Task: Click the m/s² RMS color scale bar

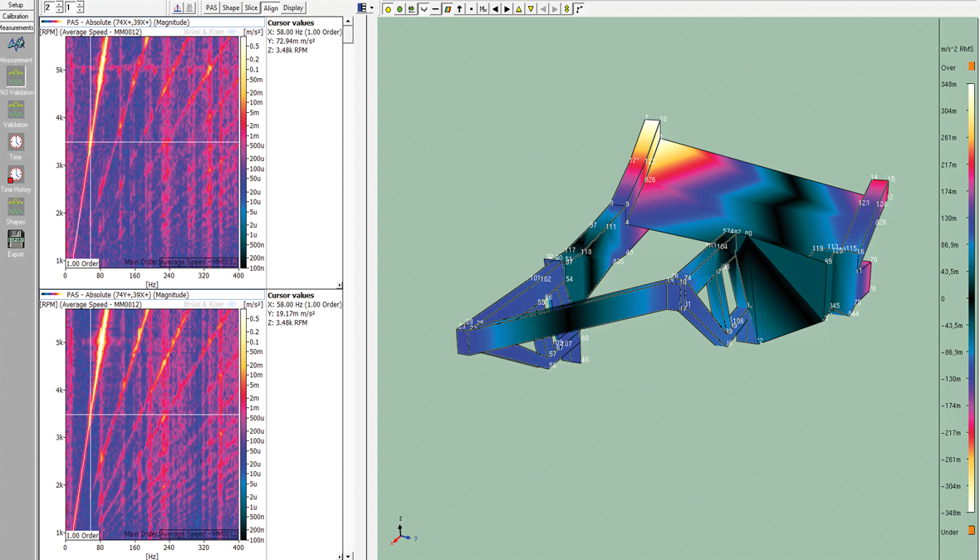Action: click(x=971, y=298)
